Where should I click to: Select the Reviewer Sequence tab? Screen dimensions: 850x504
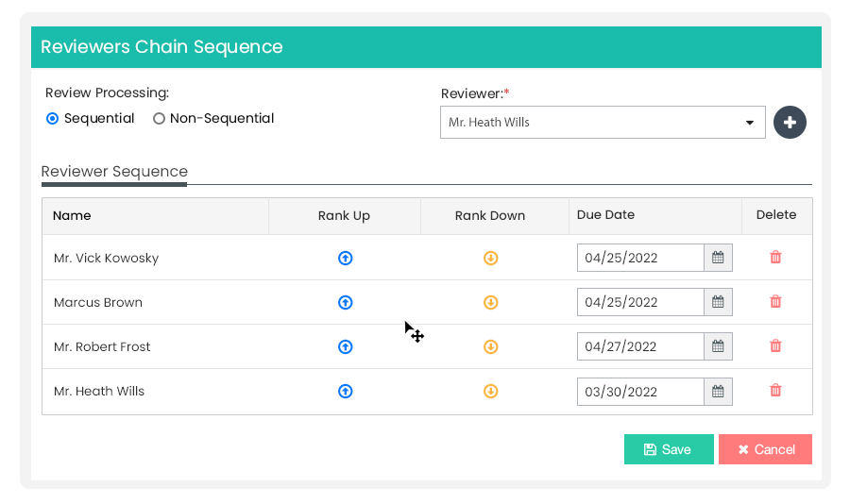tap(114, 172)
